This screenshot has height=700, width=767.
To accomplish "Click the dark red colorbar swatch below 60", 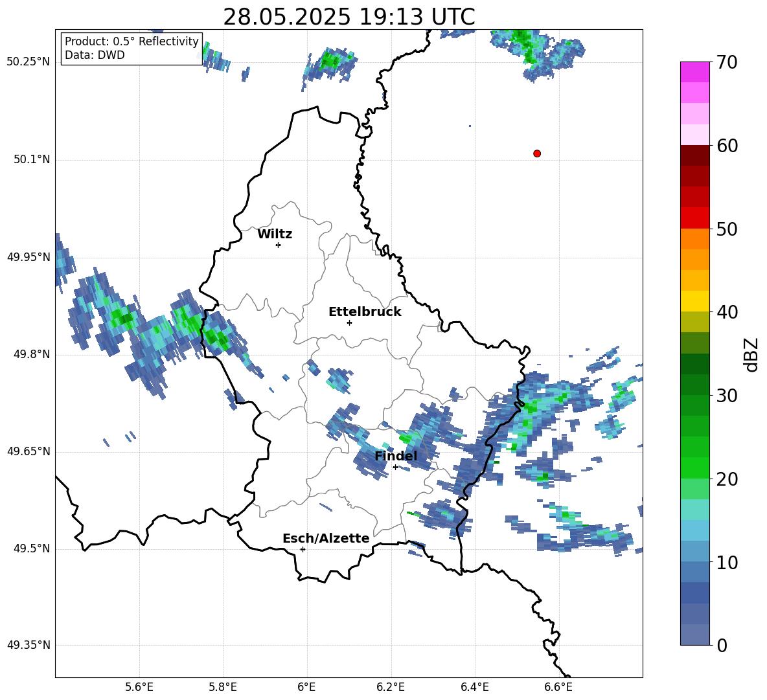I will pos(694,156).
